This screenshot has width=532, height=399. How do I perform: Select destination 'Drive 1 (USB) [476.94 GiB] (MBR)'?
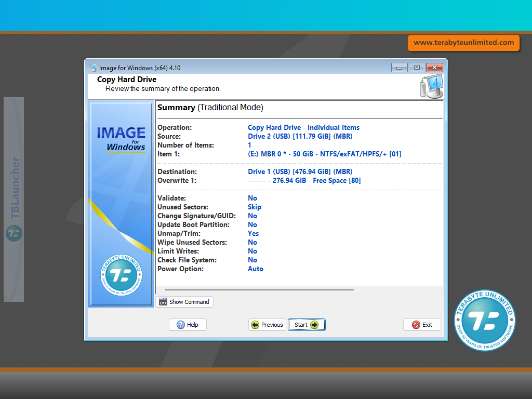(x=300, y=171)
